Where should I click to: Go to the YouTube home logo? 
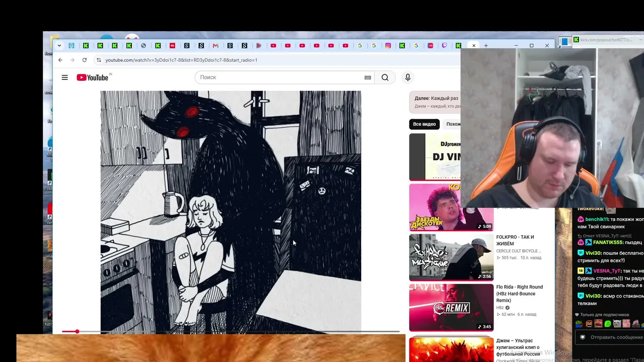pyautogui.click(x=93, y=77)
